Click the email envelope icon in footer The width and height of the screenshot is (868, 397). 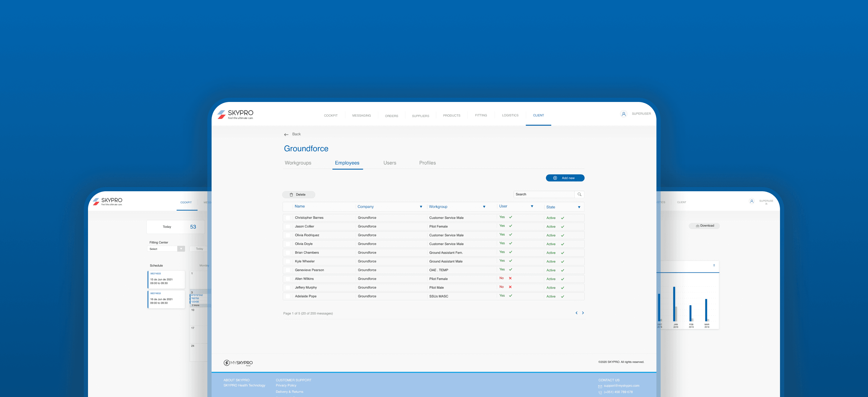(600, 386)
